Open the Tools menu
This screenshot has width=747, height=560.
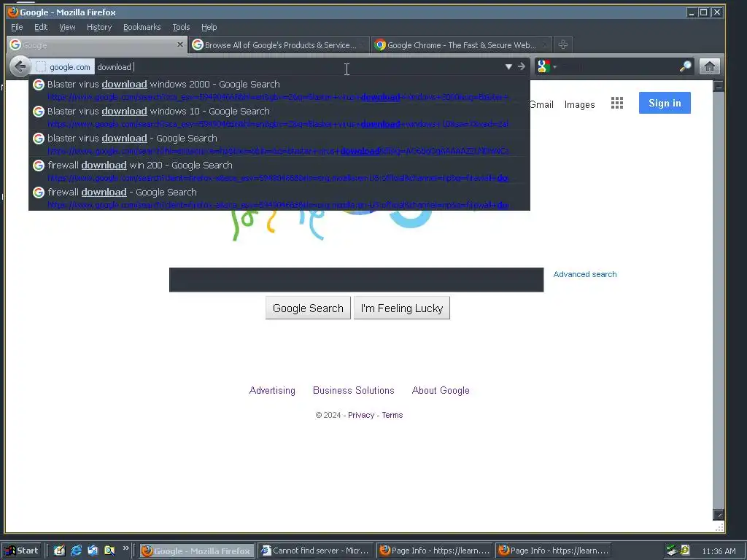pos(181,27)
